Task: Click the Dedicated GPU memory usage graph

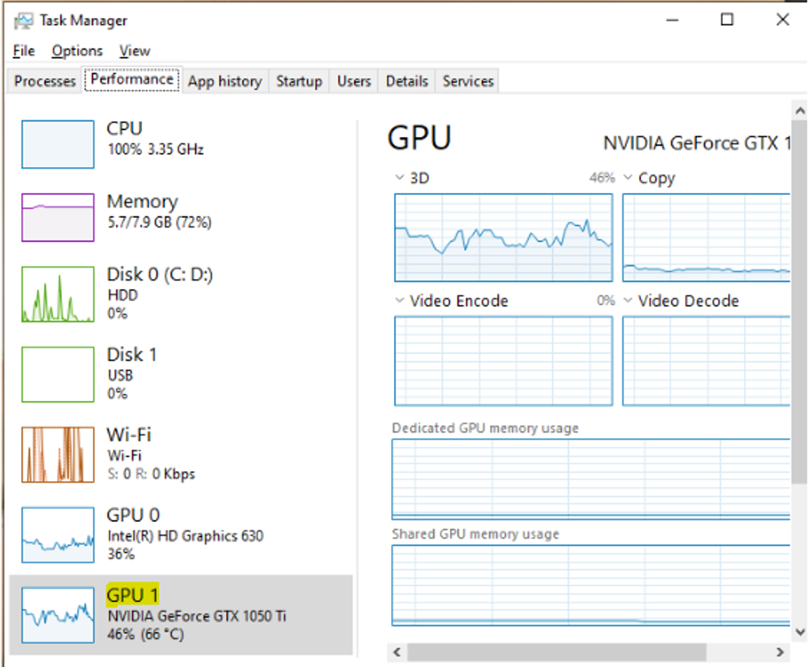Action: 591,479
